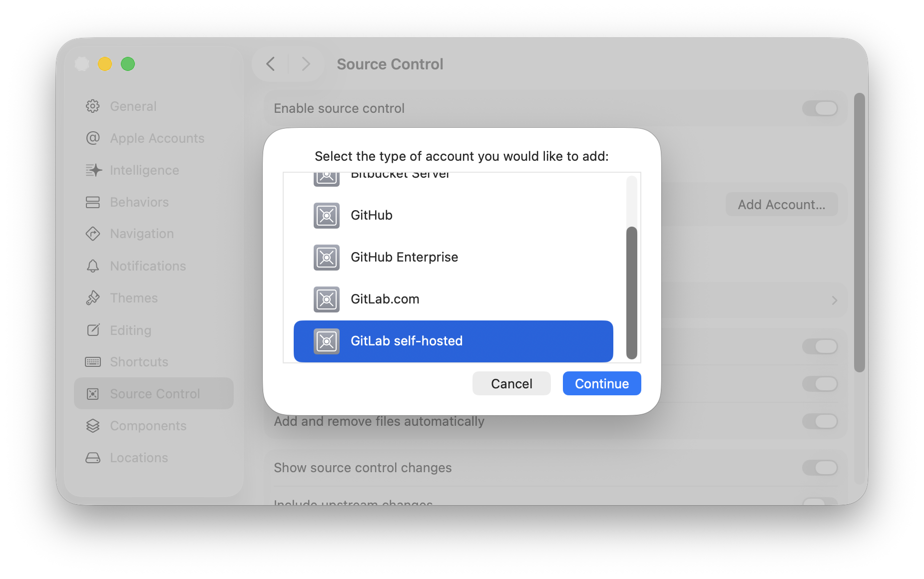Screen dimensions: 924x579
Task: Click the GitLab.com account icon
Action: pos(326,299)
